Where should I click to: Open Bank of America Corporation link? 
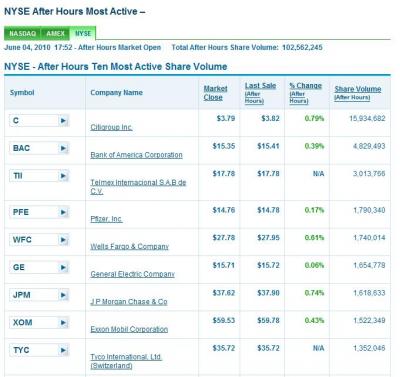(x=136, y=155)
